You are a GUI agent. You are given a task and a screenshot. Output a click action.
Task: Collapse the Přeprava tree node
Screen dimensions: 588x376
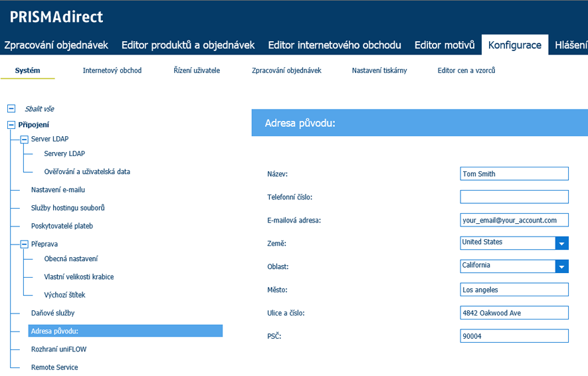25,244
